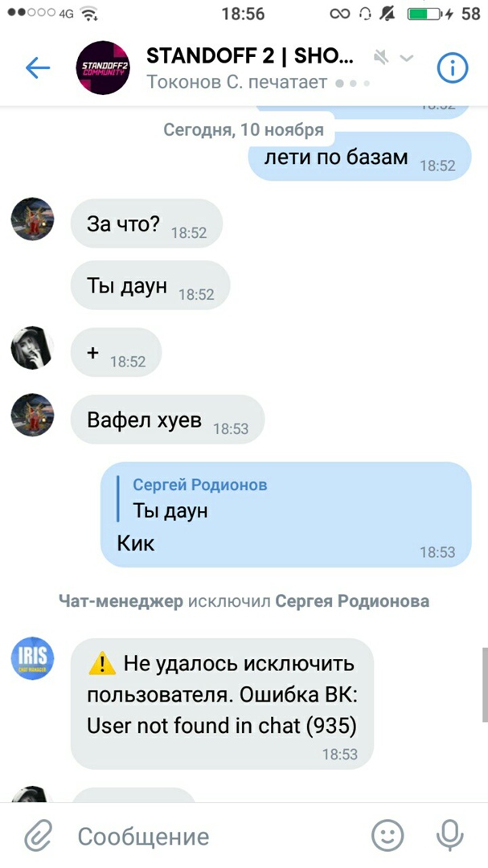The height and width of the screenshot is (868, 488).
Task: Tap the warning 'Не удалось исключить' message
Action: (222, 703)
